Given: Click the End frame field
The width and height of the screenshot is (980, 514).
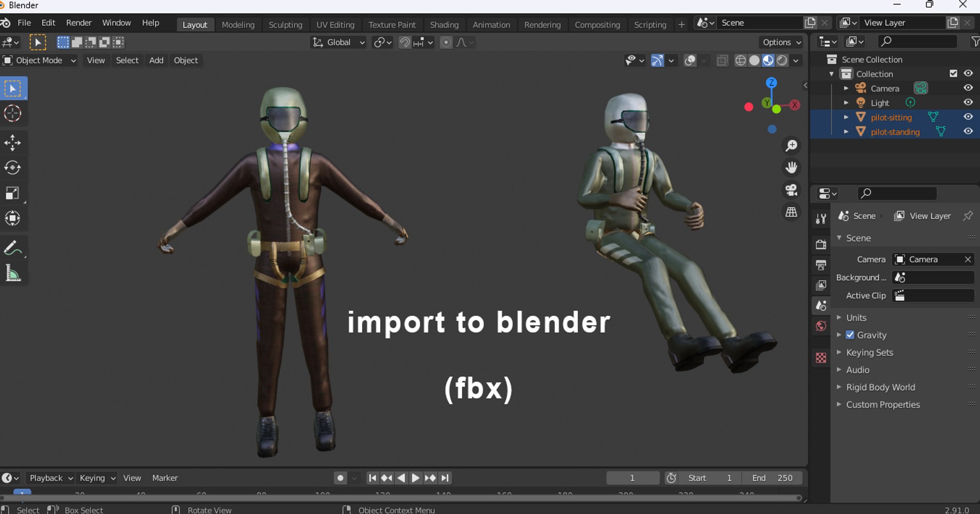Looking at the screenshot, I should click(x=772, y=478).
